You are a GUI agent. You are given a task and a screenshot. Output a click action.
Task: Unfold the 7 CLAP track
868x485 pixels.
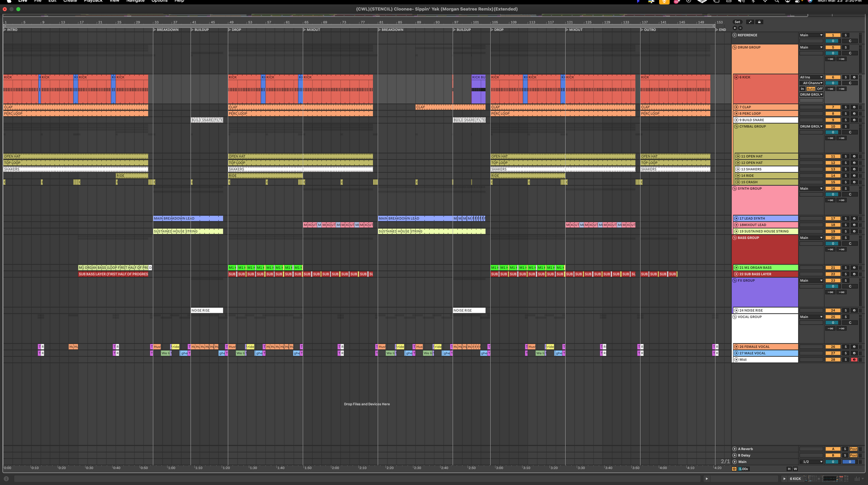[736, 107]
